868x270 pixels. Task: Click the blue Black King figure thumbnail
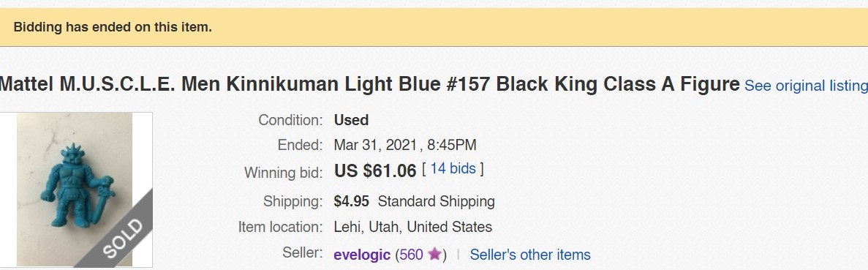coord(76,190)
